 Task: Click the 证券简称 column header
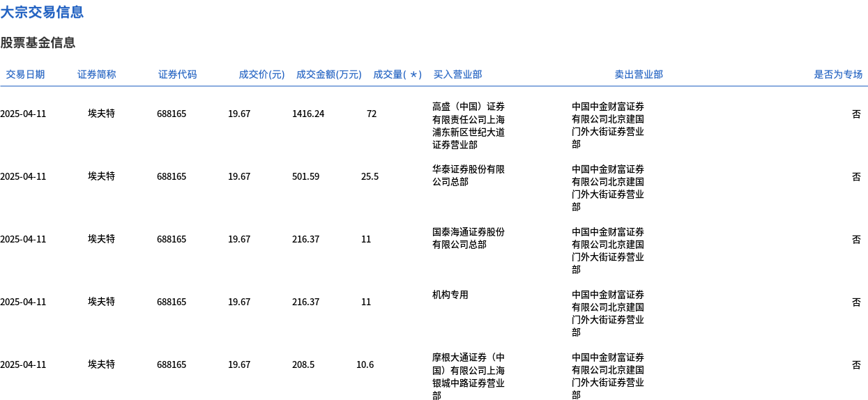pyautogui.click(x=97, y=75)
